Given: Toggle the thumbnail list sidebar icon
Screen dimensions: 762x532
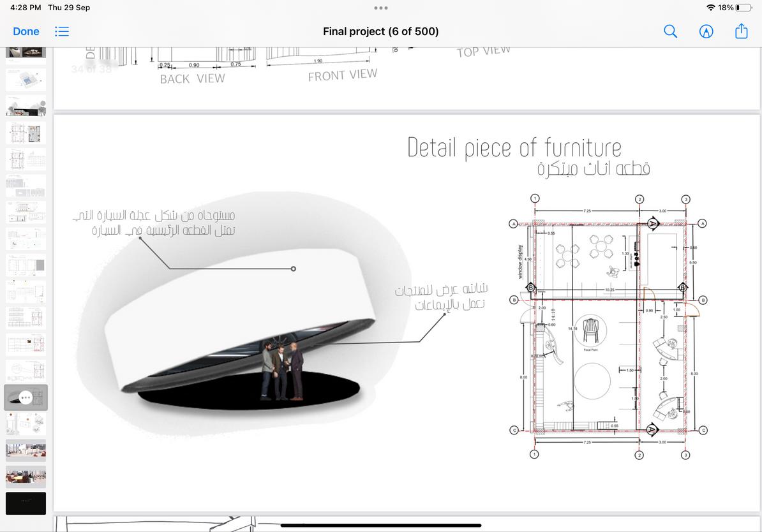Looking at the screenshot, I should pos(62,32).
